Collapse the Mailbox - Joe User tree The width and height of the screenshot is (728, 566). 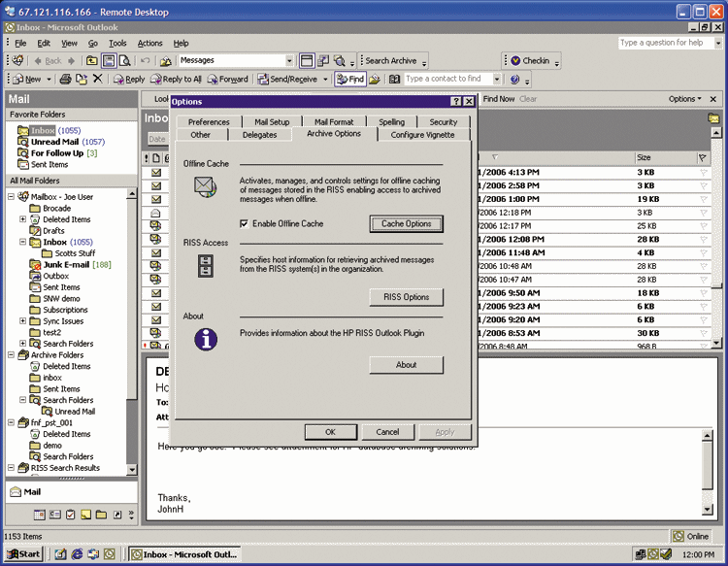coord(11,197)
